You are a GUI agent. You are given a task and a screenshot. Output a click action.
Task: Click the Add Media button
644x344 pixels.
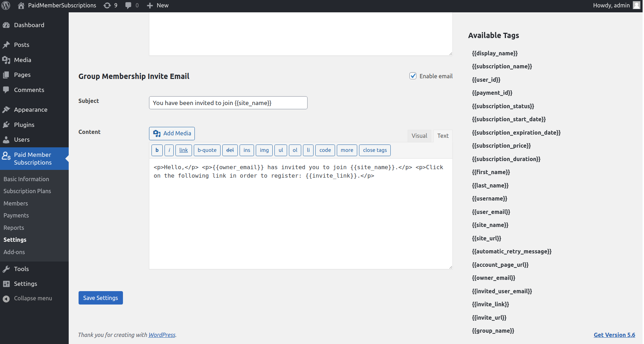[x=172, y=133]
